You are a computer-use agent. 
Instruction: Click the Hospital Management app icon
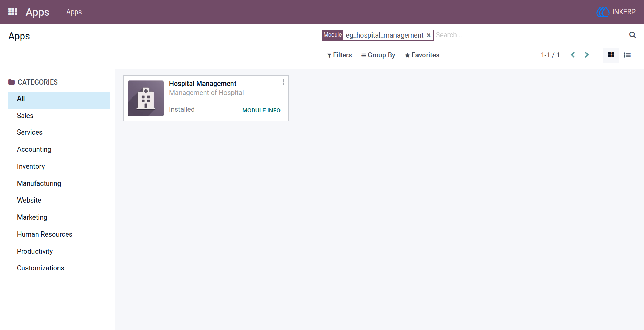pos(146,99)
